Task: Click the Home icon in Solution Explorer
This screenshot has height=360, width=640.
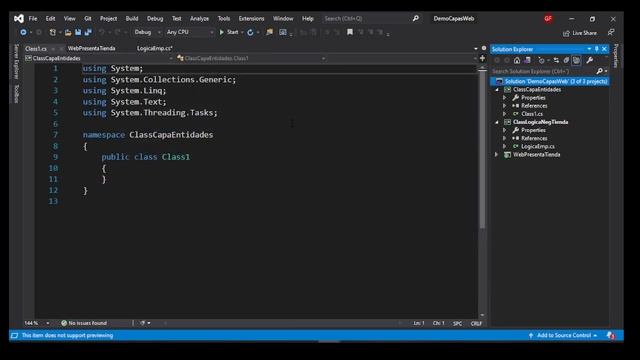Action: 517,60
